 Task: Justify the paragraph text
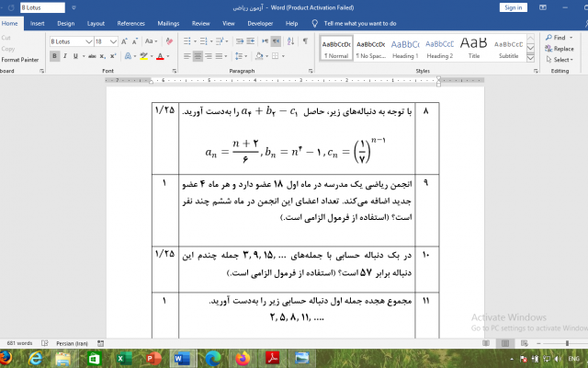click(x=219, y=56)
